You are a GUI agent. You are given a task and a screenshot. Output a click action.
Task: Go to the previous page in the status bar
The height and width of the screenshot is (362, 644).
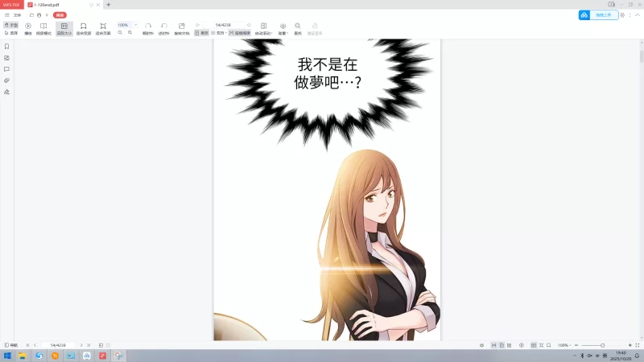pos(35,345)
